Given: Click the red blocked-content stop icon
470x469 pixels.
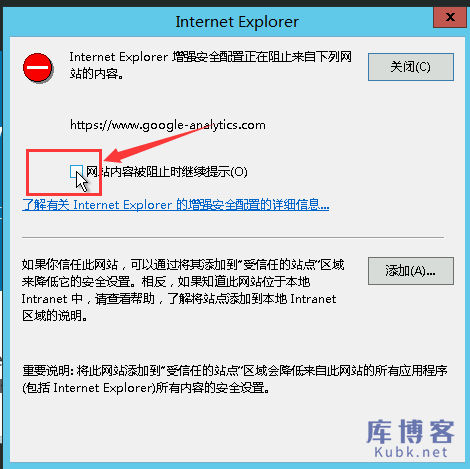Looking at the screenshot, I should (x=38, y=68).
